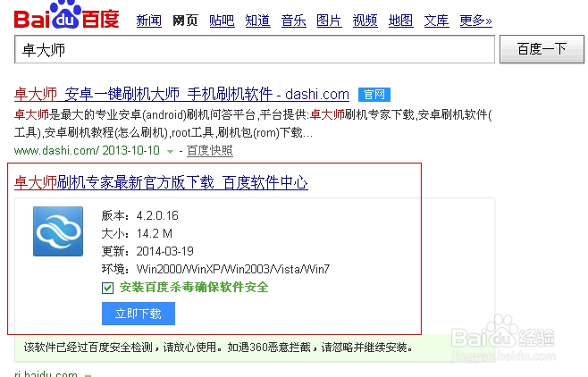Switch to 图片 search
This screenshot has height=377, width=588.
pos(329,21)
